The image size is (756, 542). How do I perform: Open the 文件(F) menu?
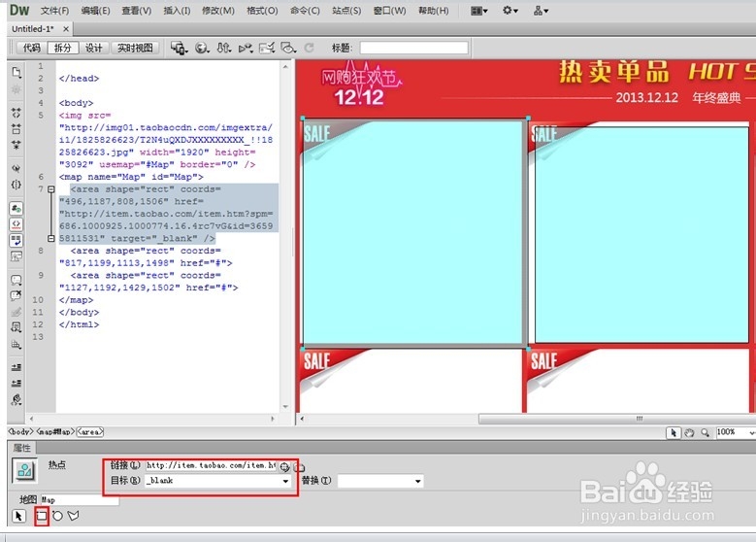[x=54, y=11]
